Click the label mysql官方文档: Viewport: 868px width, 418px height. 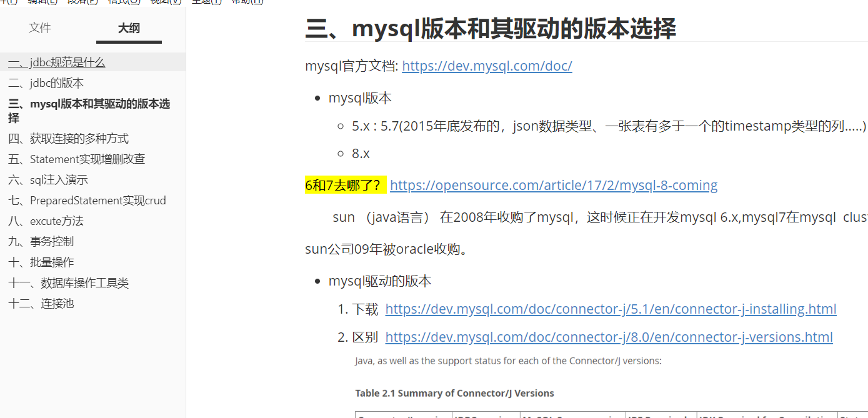[352, 66]
